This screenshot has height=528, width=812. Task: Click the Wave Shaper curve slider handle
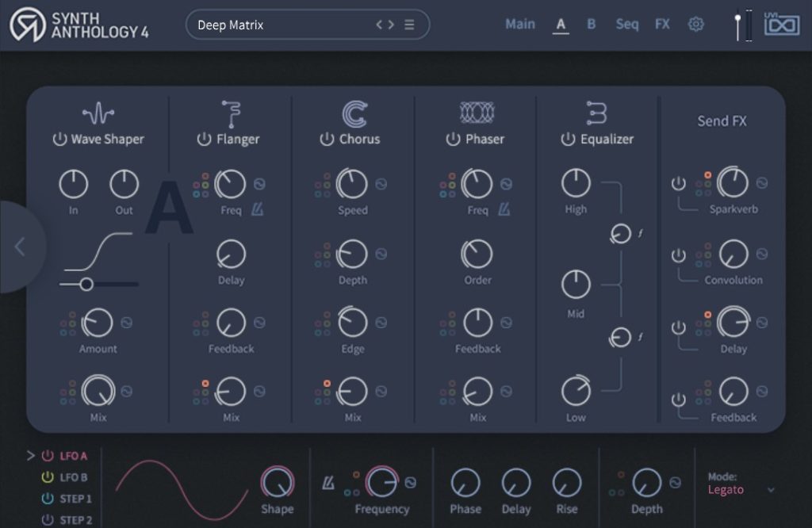point(86,284)
